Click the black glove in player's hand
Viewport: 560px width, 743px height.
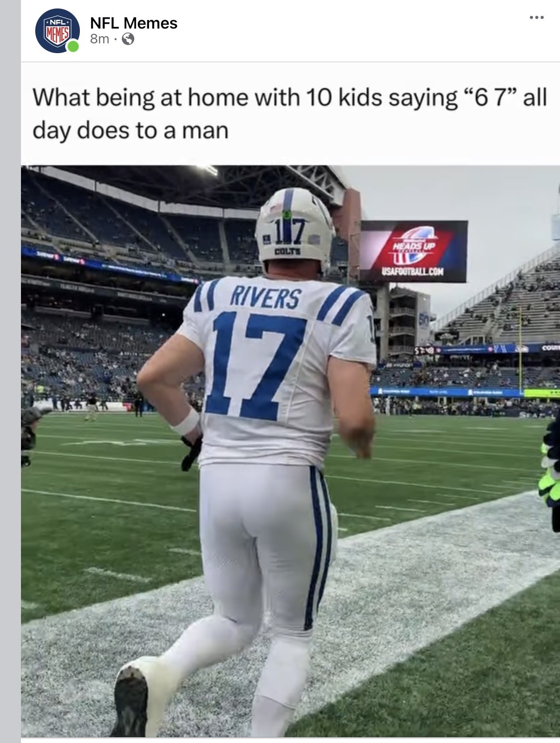(192, 451)
